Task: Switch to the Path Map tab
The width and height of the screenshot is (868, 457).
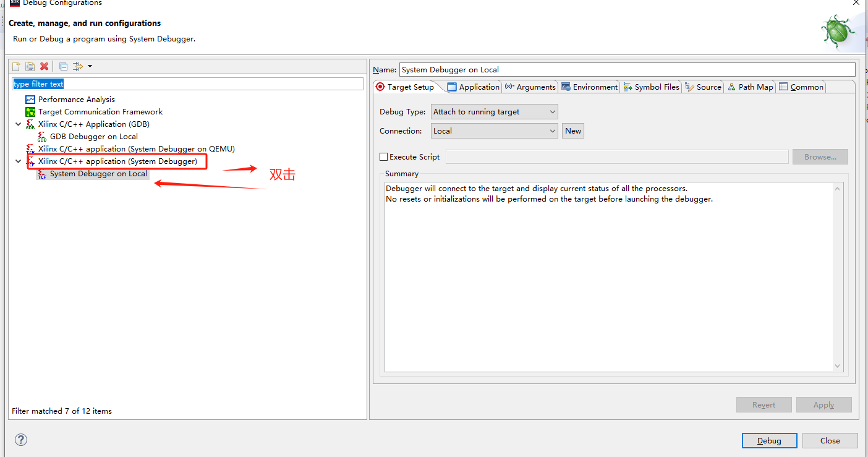Action: click(751, 87)
